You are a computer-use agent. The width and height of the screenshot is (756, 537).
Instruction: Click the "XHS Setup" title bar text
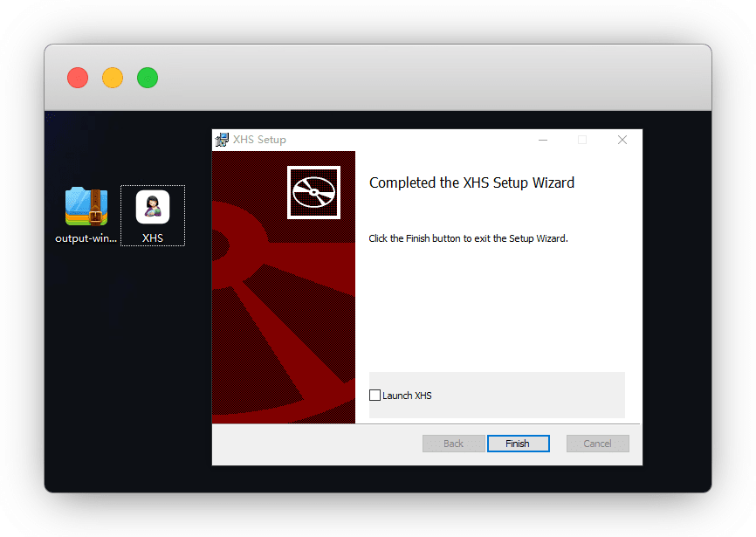pyautogui.click(x=259, y=140)
